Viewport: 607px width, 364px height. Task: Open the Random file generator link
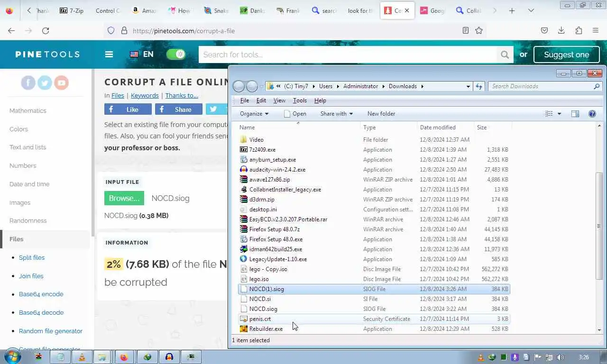click(51, 331)
